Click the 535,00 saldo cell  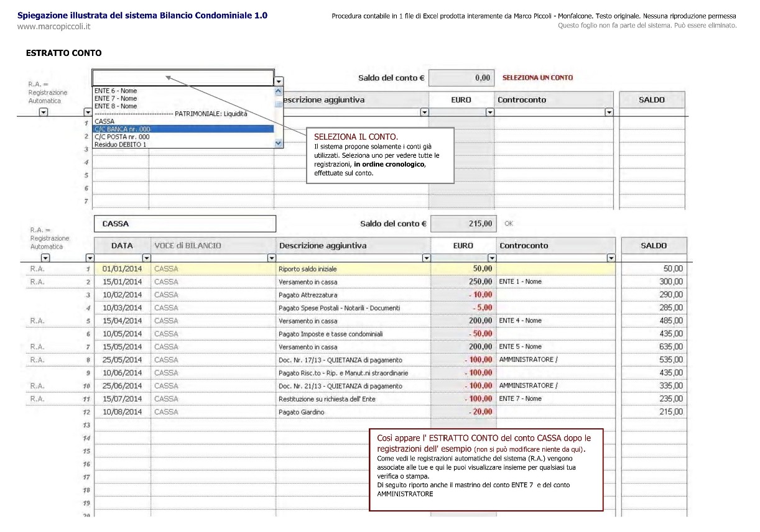[x=654, y=360]
